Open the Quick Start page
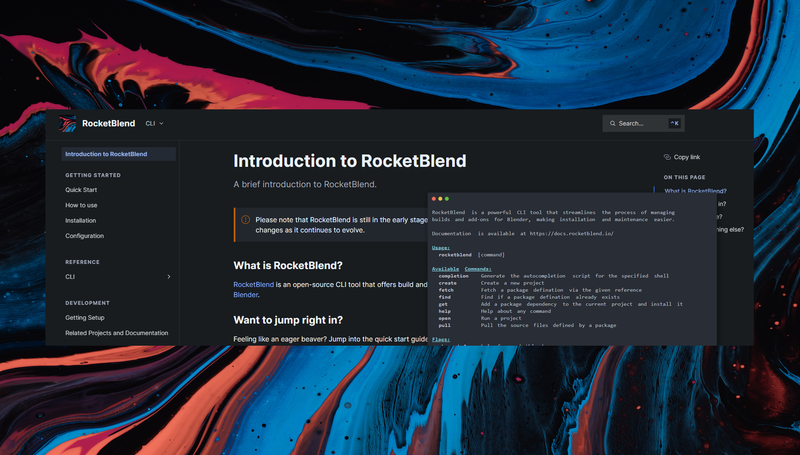Screen dimensions: 800x455 81,190
